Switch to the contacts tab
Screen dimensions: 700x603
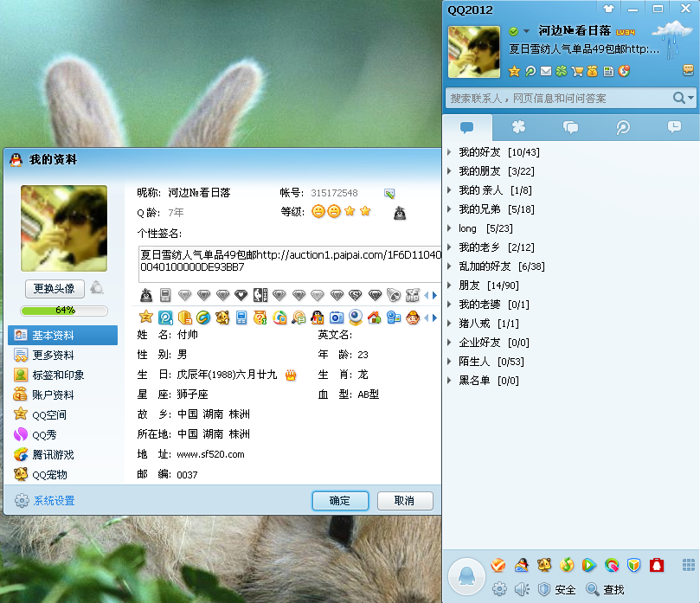[467, 128]
